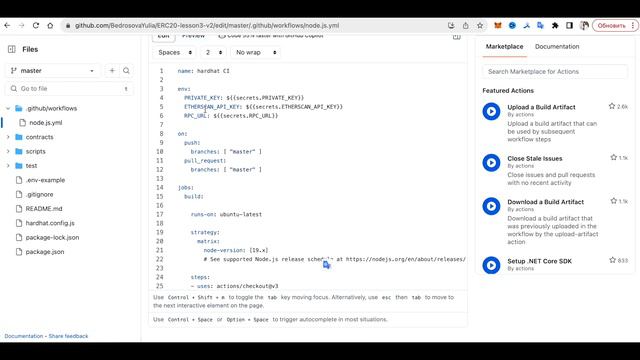The height and width of the screenshot is (360, 640).
Task: Click the 'node-version: [19.x]' line
Action: point(236,250)
